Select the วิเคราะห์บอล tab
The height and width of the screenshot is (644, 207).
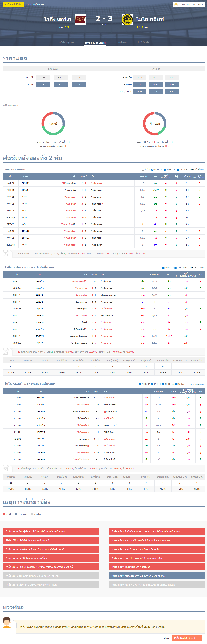[x=95, y=42]
